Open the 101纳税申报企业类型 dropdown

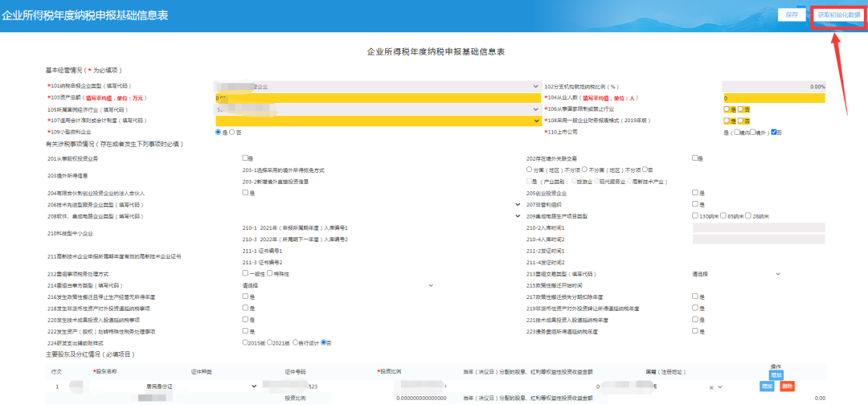(x=378, y=86)
